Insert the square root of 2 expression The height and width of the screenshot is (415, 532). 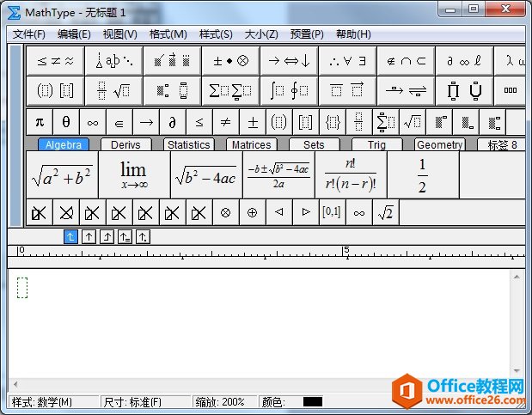coord(386,212)
